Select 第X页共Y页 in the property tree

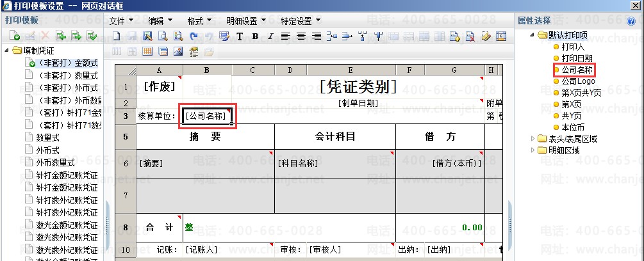(581, 93)
